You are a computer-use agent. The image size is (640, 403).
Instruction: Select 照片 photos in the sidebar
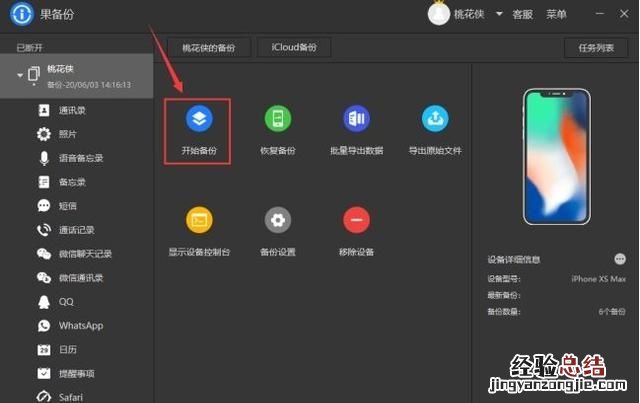(x=68, y=134)
